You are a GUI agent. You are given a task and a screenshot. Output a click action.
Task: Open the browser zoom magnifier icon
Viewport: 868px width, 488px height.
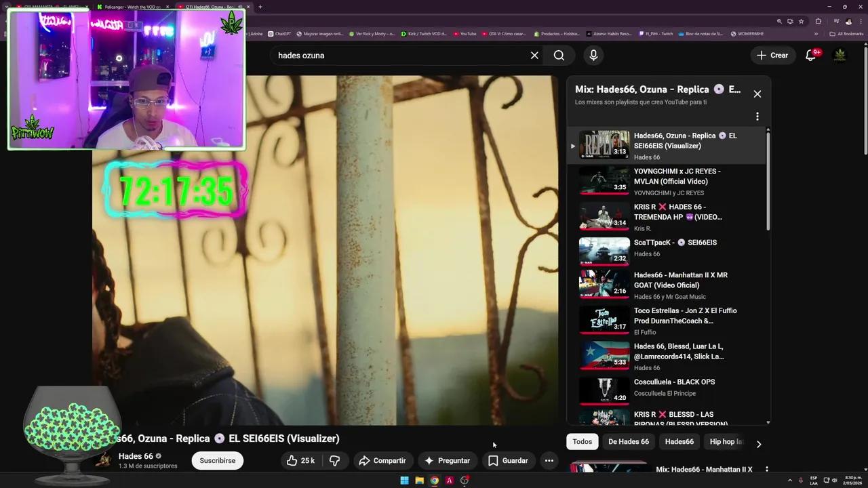[779, 21]
